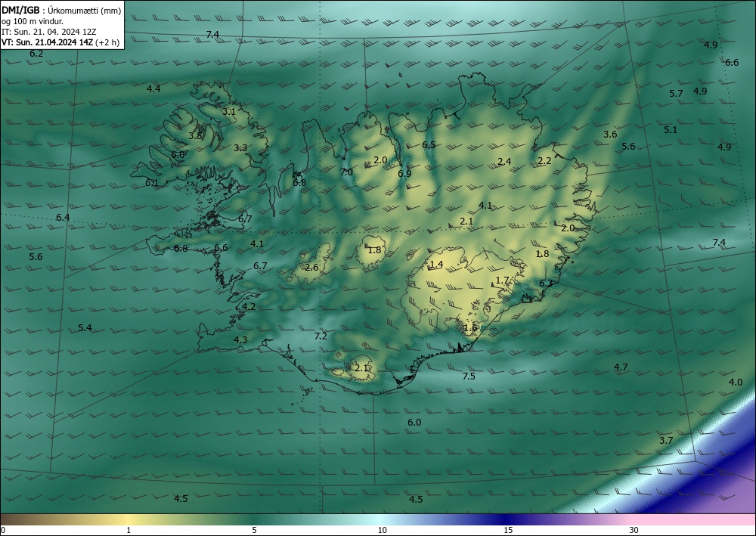
Task: Click the 3.7 value label on the map
Action: 666,441
